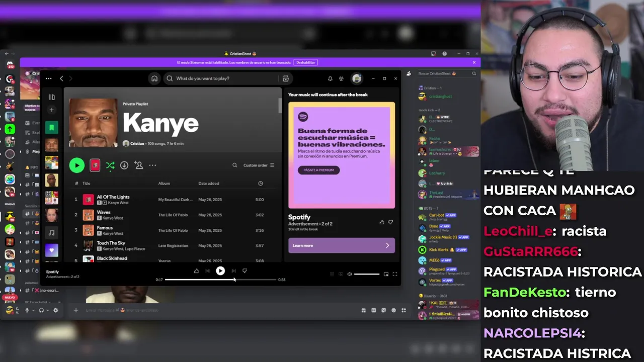Enter Spotify full screen mode
This screenshot has width=644, height=362.
point(395,274)
